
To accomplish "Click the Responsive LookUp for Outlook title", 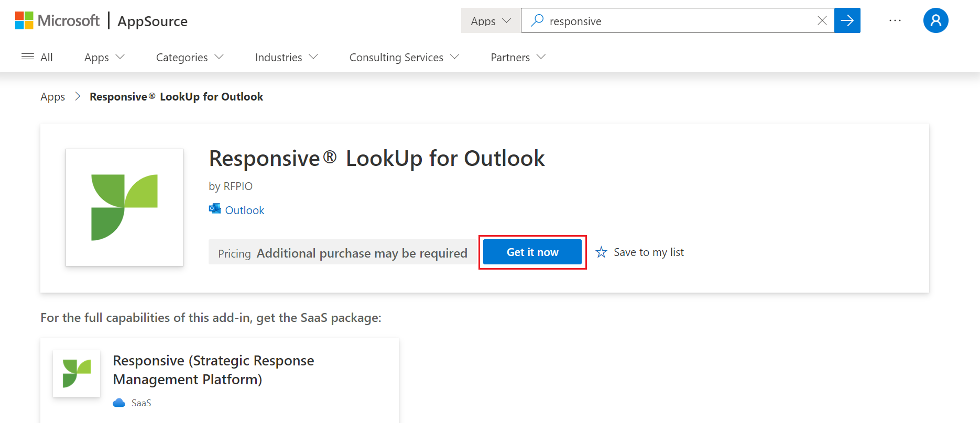I will coord(377,159).
